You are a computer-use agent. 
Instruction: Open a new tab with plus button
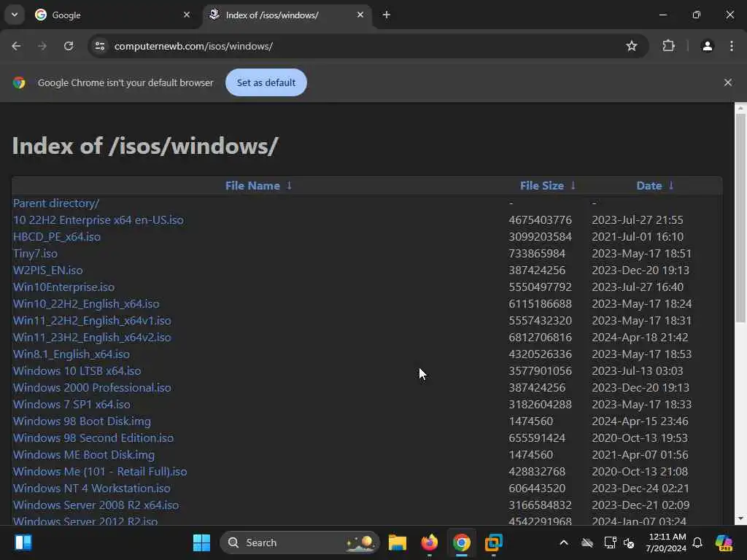[x=387, y=15]
